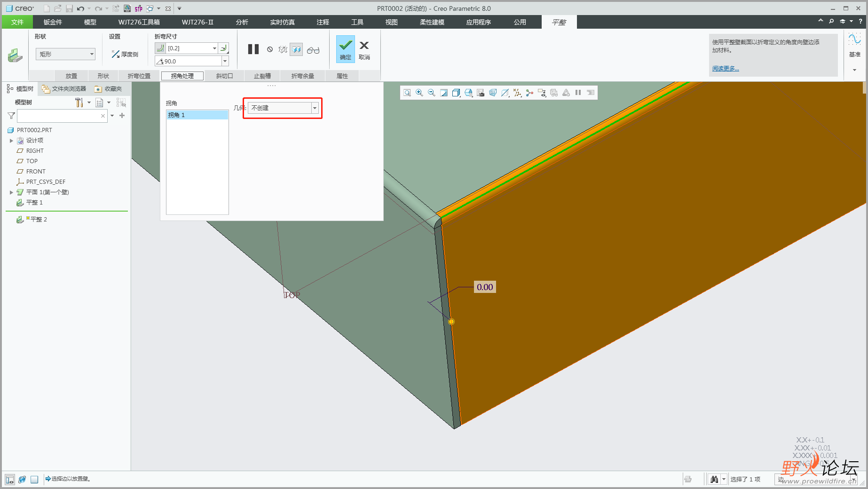Expand the 基准 group arrow at ribbon right

854,70
